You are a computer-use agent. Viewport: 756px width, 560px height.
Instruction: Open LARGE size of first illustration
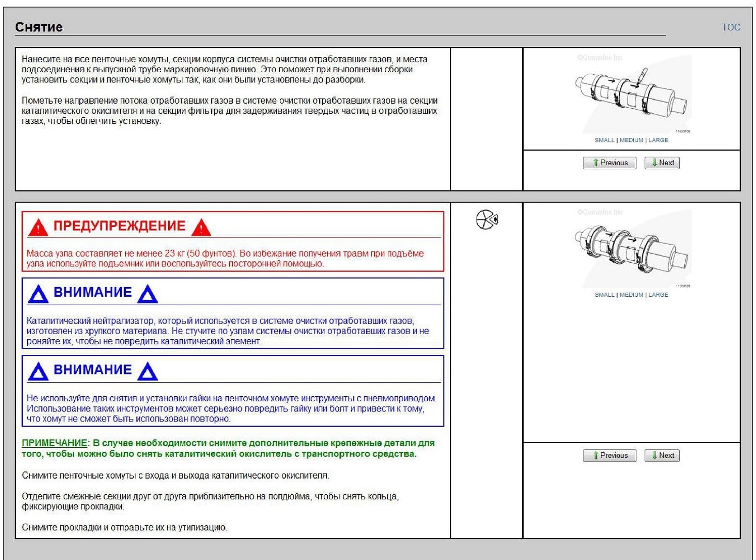coord(658,140)
